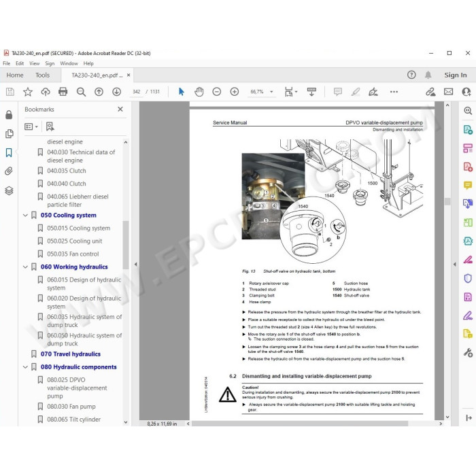Add the file to starred bookmarks
The image size is (476, 476).
(x=28, y=92)
